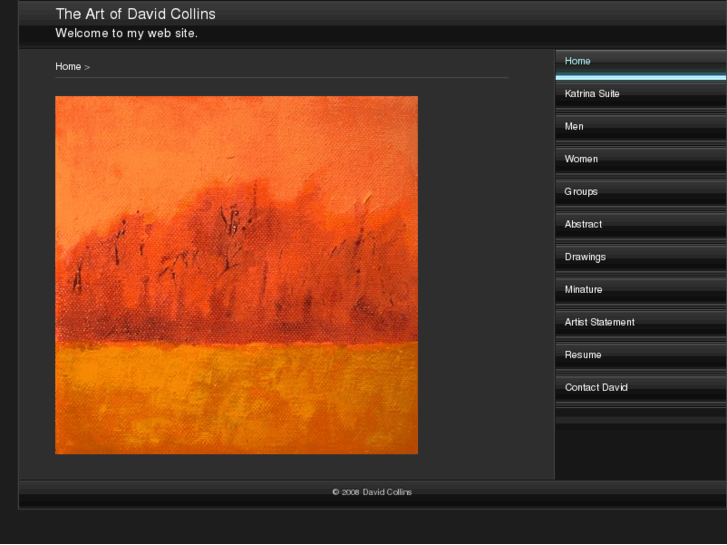Open the Drawings section
The height and width of the screenshot is (545, 727).
click(641, 259)
